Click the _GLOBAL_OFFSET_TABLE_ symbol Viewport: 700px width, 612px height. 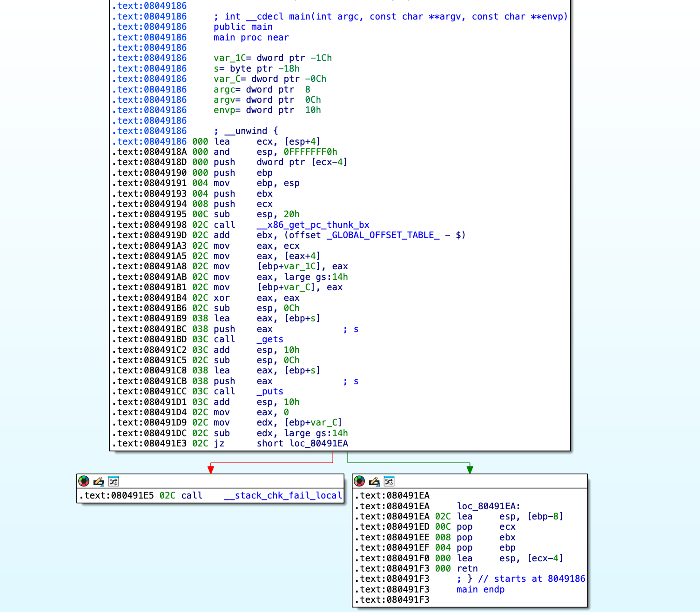click(383, 235)
